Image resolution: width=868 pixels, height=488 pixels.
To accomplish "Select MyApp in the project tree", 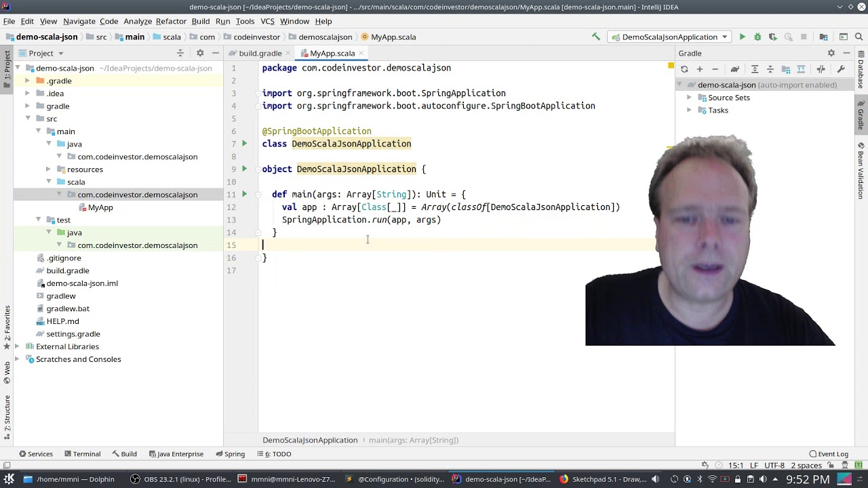I will [100, 207].
